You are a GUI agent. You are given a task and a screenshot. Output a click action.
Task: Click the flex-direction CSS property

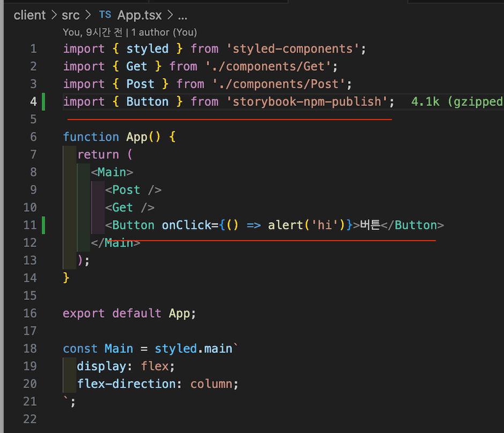(x=126, y=384)
